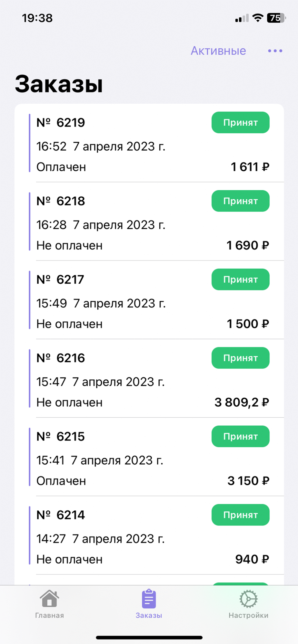The width and height of the screenshot is (298, 644).
Task: Tap Принят status badge for order 6218
Action: click(240, 201)
